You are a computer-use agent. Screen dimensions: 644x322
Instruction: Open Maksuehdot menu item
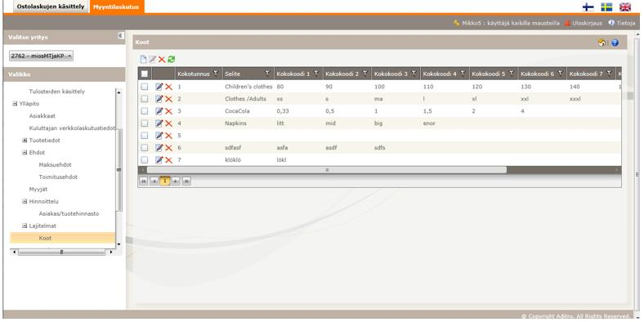(x=55, y=165)
